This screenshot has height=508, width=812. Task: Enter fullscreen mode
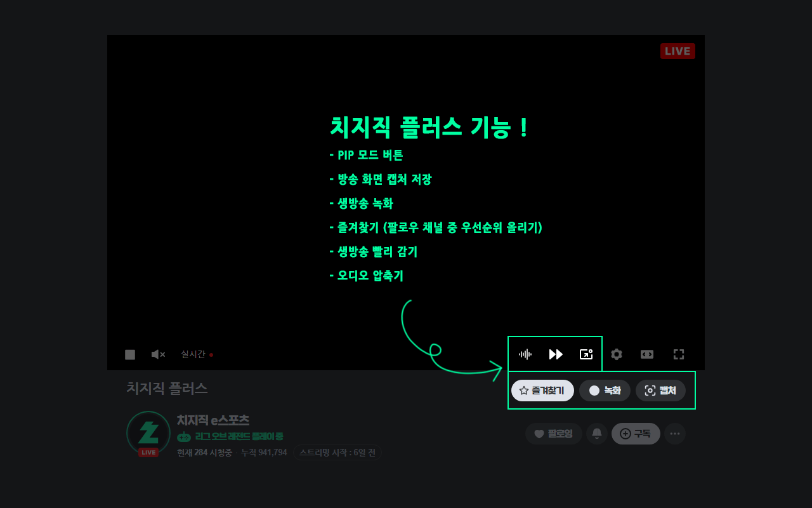(x=679, y=354)
